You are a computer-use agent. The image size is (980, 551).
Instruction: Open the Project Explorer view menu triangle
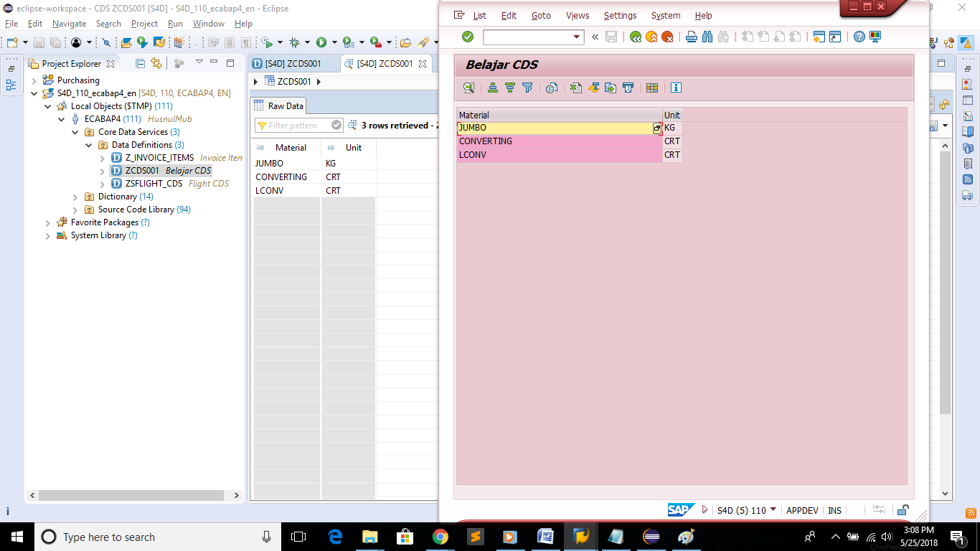coord(199,62)
